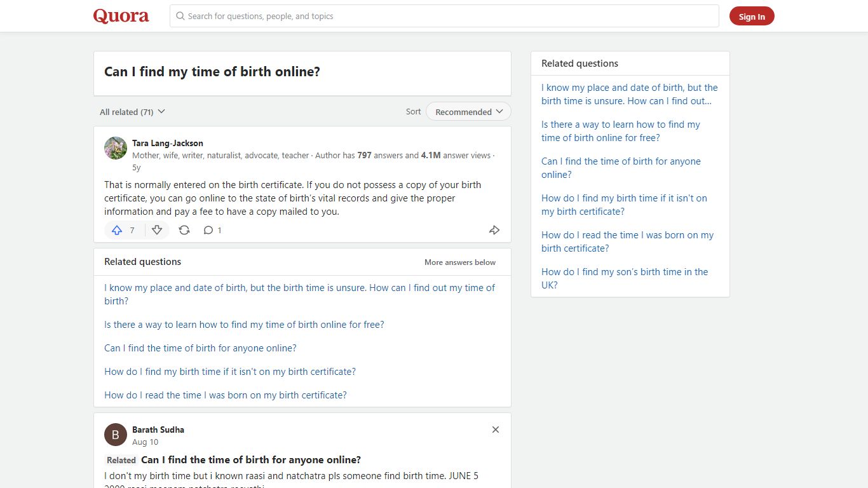Viewport: 868px width, 488px height.
Task: Click the search magnifier icon
Action: pos(180,16)
